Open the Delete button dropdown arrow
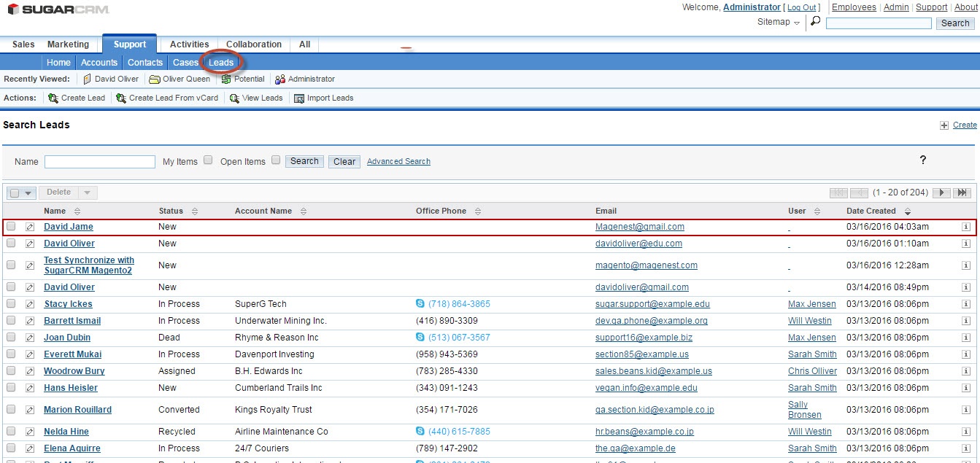This screenshot has height=463, width=980. [87, 192]
